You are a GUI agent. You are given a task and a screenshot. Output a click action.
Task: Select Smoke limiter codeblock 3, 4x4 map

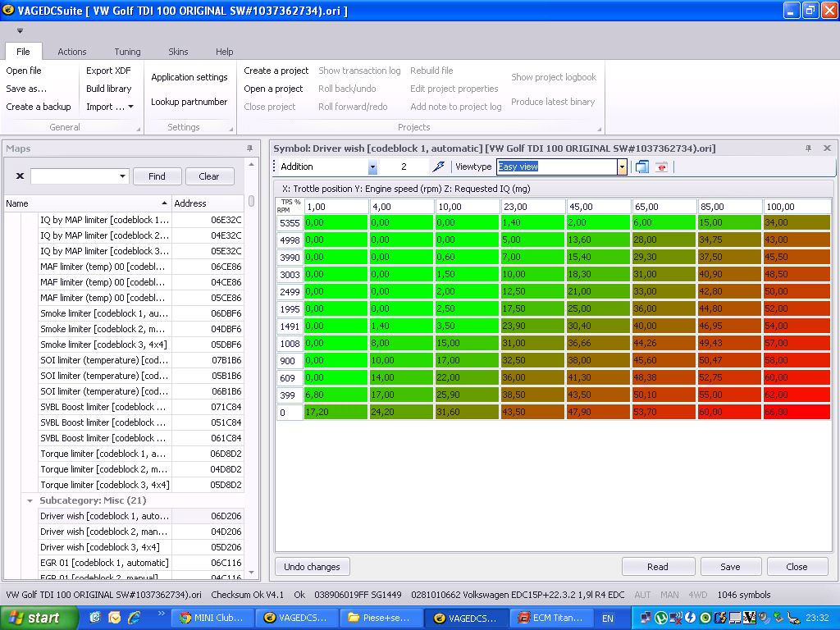tap(104, 345)
